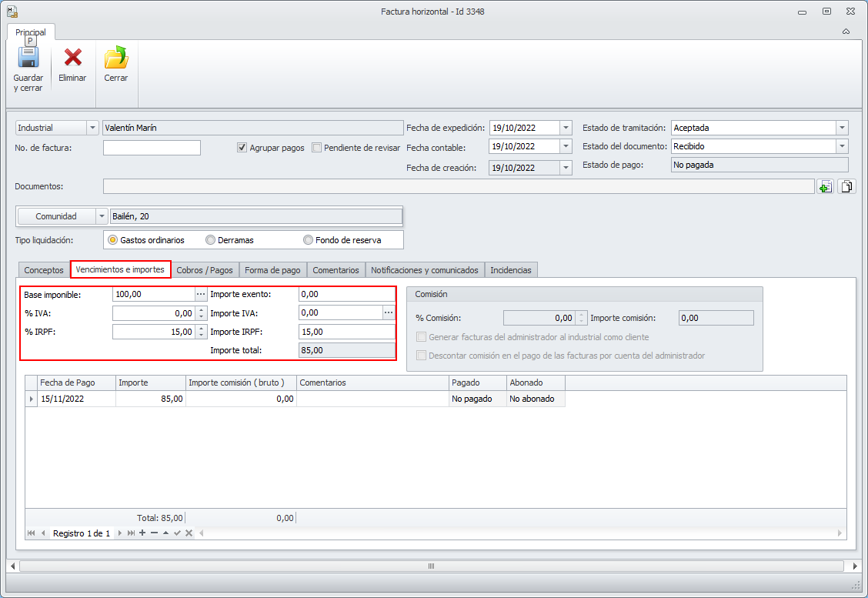Uncheck the Agrupar pagos checkbox

coord(242,148)
